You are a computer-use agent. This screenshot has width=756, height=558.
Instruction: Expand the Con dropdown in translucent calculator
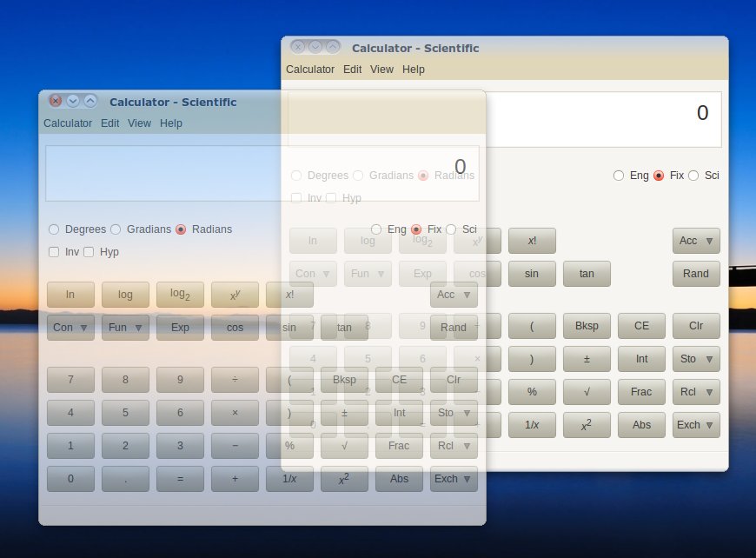coord(70,328)
